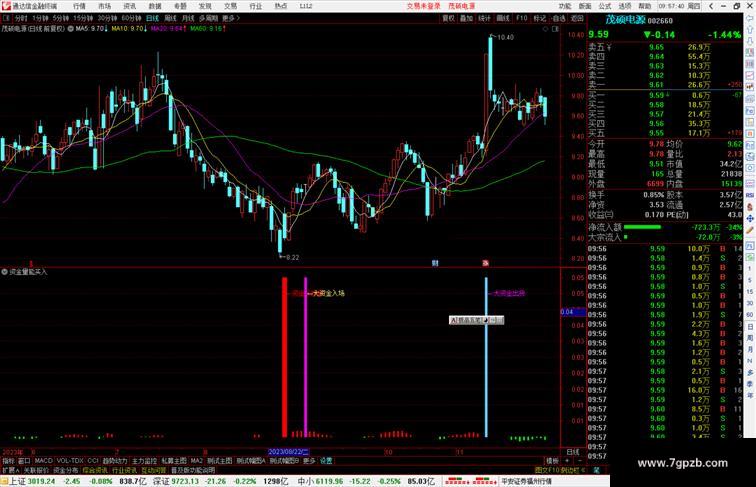This screenshot has height=487, width=756.
Task: Click red 茂硕电源 link in title bar
Action: point(461,6)
